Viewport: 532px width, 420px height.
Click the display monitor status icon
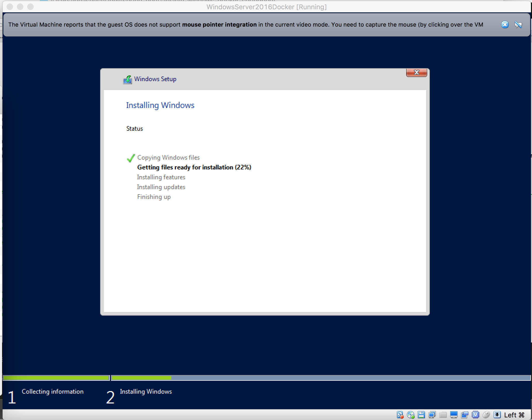(x=454, y=415)
